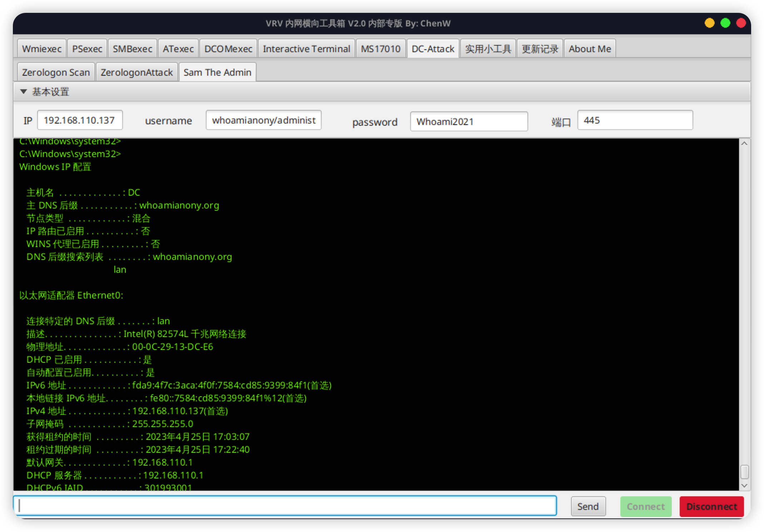The width and height of the screenshot is (764, 532).
Task: Switch to the PSexec tab
Action: [x=87, y=49]
